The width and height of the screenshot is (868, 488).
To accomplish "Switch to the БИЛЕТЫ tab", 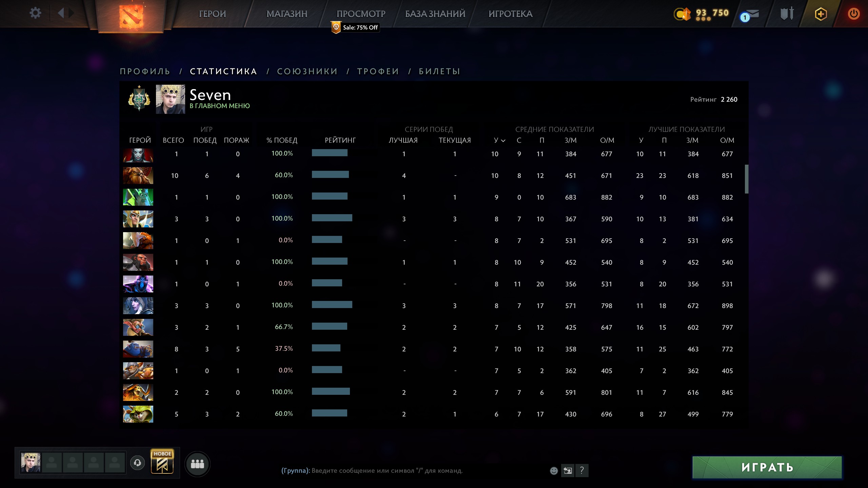I will (x=439, y=71).
